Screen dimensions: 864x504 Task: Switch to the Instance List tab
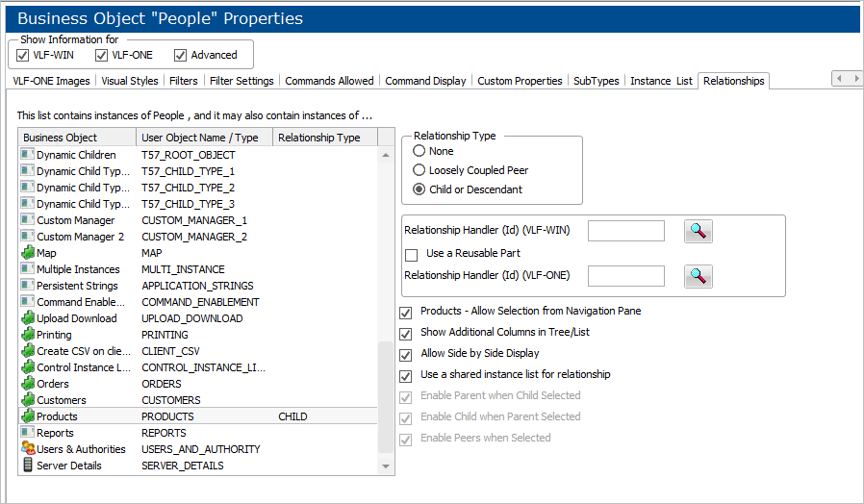[661, 81]
